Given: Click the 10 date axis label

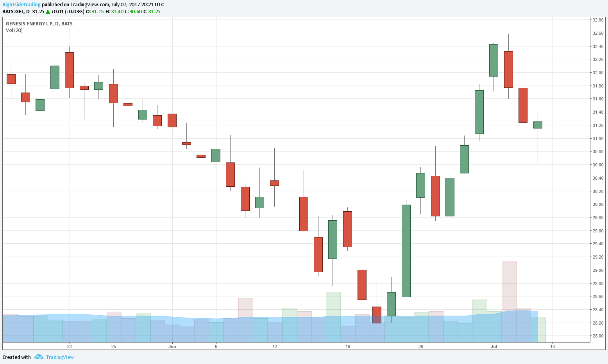Looking at the screenshot, I should 553,346.
